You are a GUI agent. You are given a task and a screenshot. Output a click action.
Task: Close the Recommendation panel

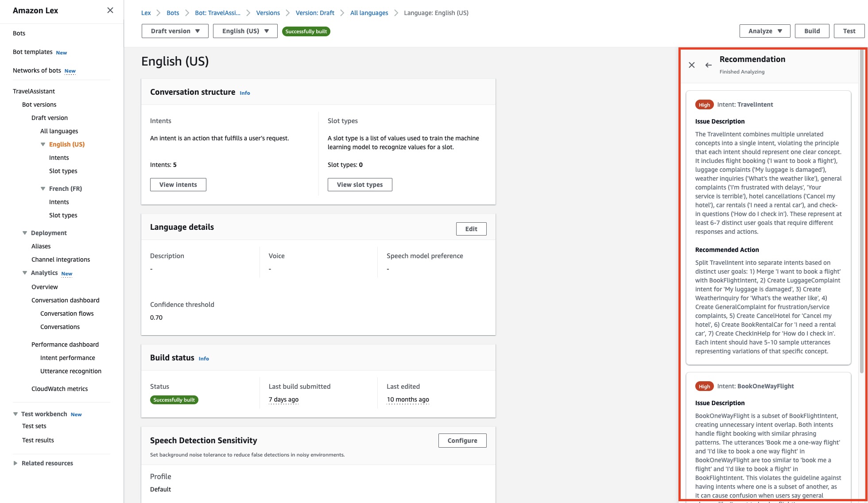692,65
